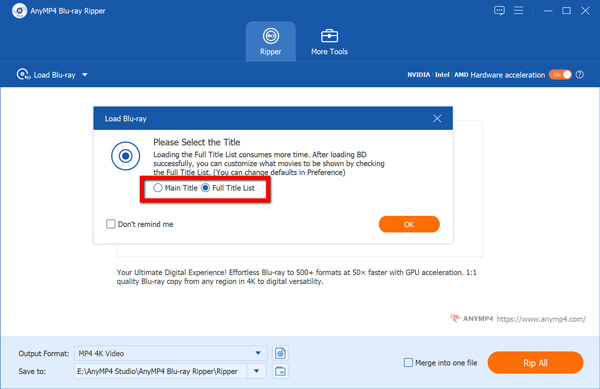This screenshot has height=389, width=600.
Task: Click the AnyMP4 app logo icon
Action: (19, 11)
